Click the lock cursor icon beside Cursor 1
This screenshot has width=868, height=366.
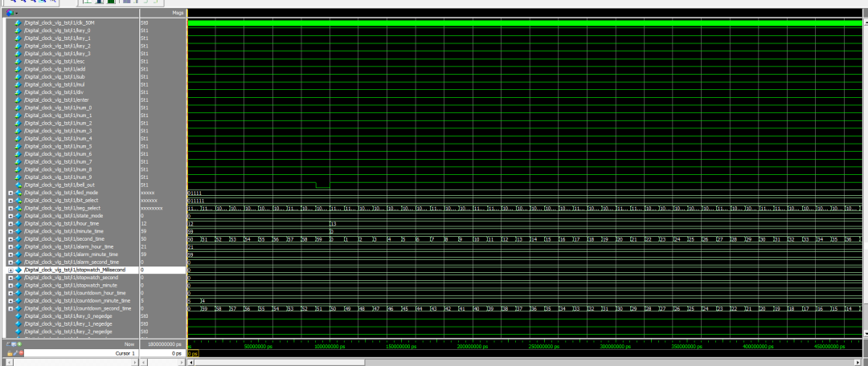(10, 353)
